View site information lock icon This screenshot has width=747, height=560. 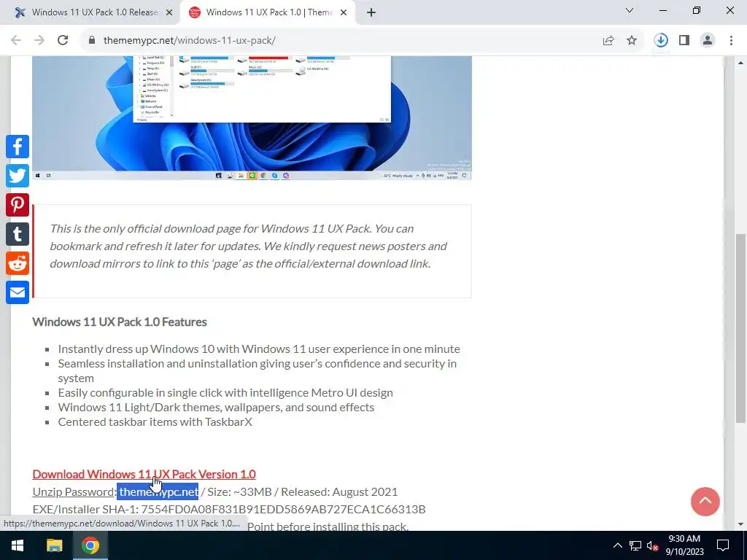point(92,41)
